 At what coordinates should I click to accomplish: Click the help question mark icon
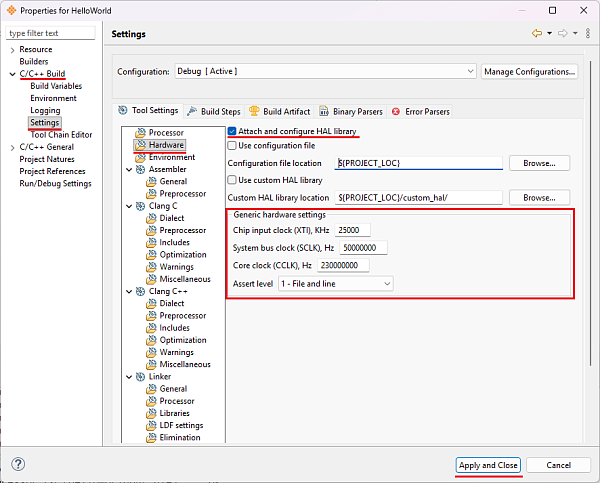(18, 465)
